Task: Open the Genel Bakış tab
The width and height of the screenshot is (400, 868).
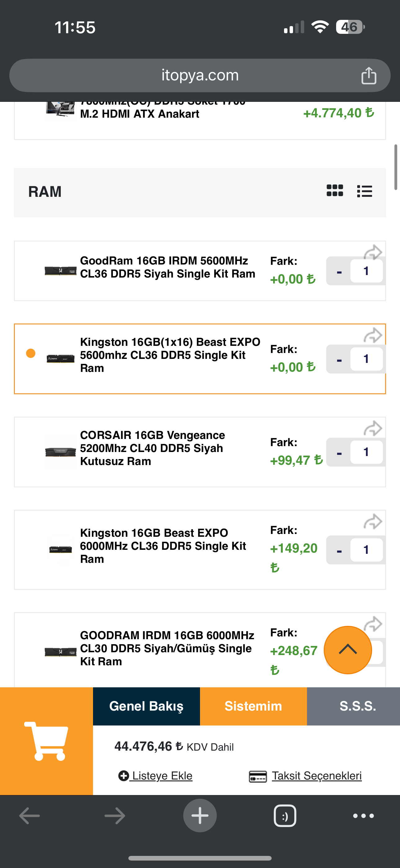Action: (146, 706)
